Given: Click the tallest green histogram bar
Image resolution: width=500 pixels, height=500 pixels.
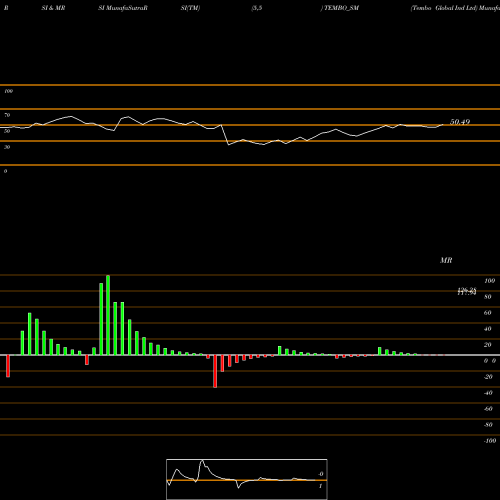Looking at the screenshot, I should pyautogui.click(x=108, y=315).
